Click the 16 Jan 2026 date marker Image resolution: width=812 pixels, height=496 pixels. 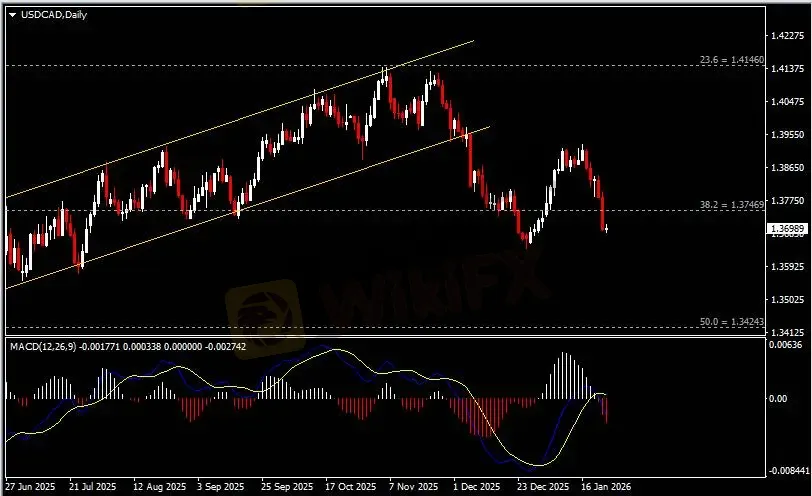[606, 487]
